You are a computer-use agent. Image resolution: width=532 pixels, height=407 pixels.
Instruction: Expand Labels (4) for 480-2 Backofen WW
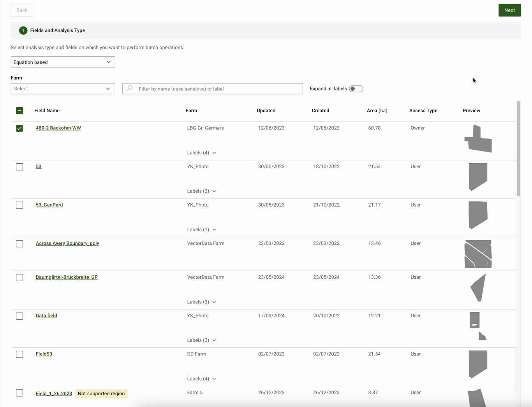pyautogui.click(x=201, y=153)
